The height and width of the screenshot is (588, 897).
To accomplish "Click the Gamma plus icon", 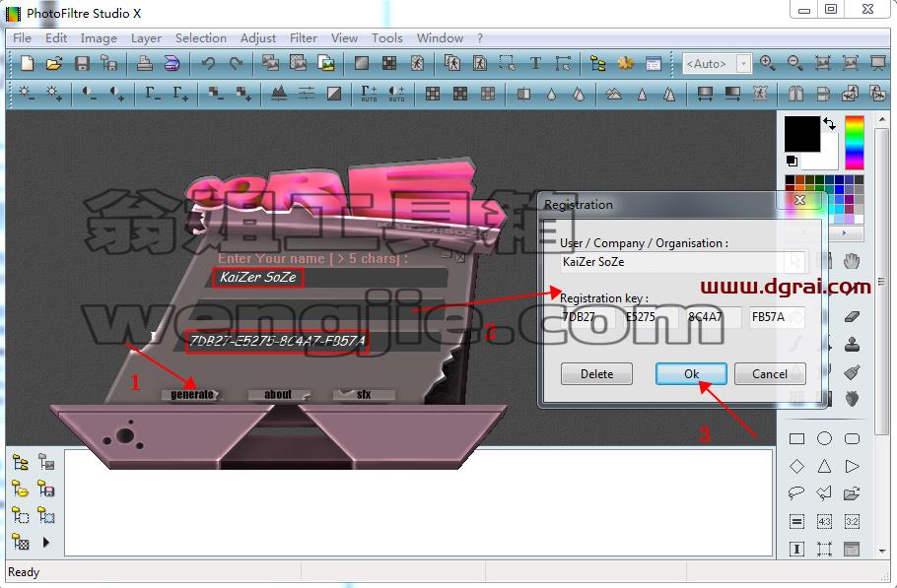I will point(180,94).
